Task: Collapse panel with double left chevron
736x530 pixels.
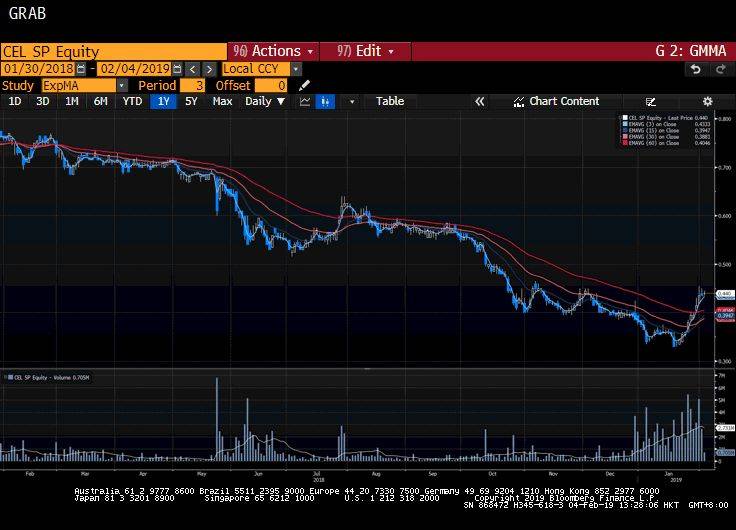Action: pyautogui.click(x=480, y=101)
